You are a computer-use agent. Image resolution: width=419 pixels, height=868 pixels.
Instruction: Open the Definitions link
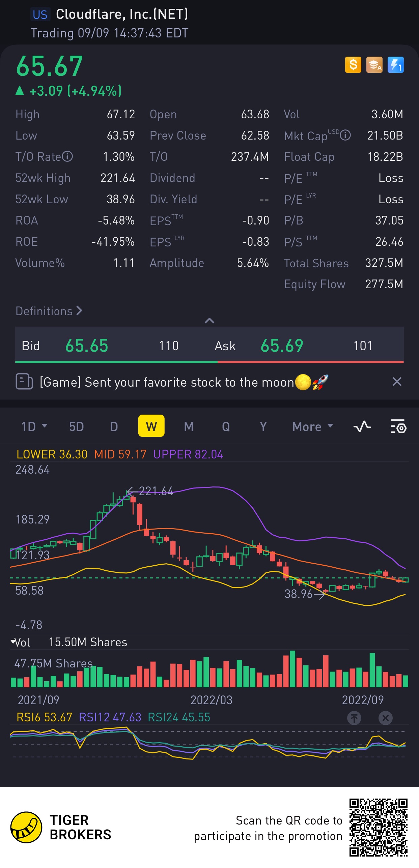pyautogui.click(x=49, y=311)
